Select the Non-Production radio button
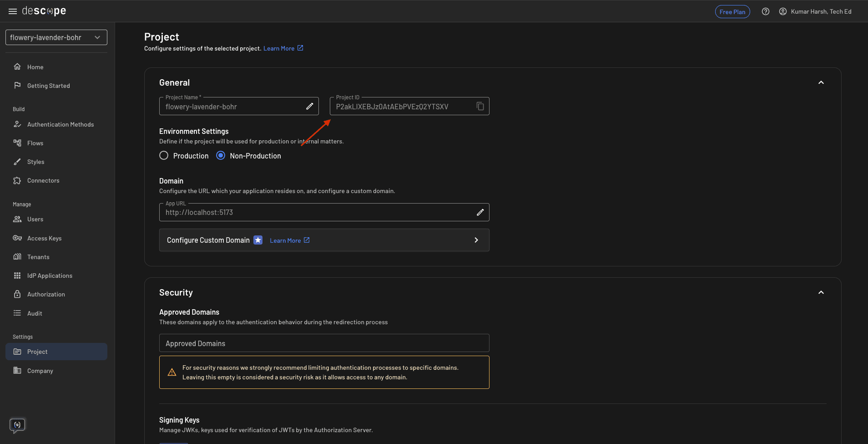 pos(221,155)
